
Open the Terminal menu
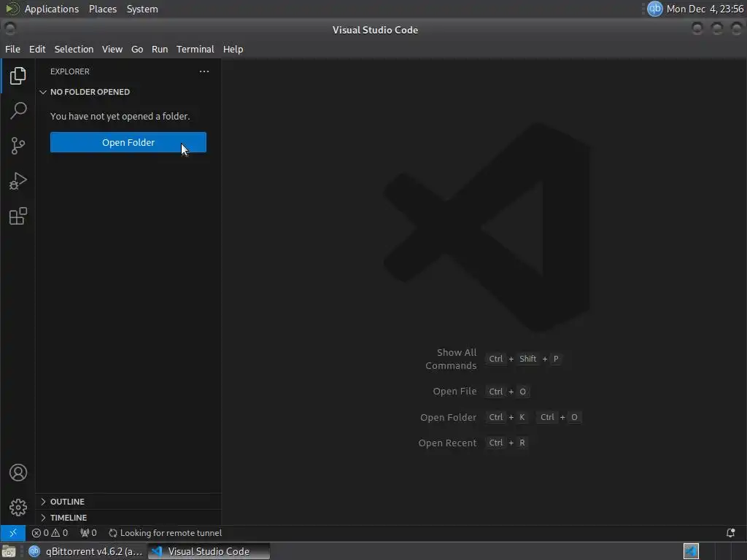(x=196, y=49)
